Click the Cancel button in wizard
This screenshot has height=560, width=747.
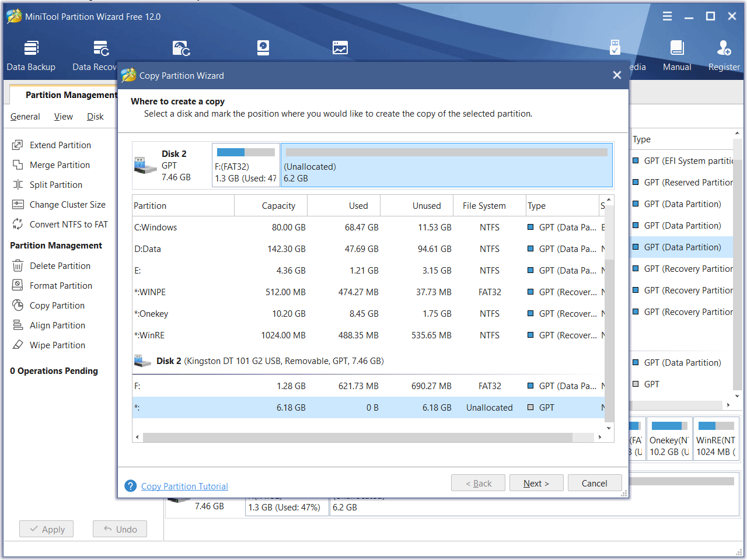tap(594, 483)
